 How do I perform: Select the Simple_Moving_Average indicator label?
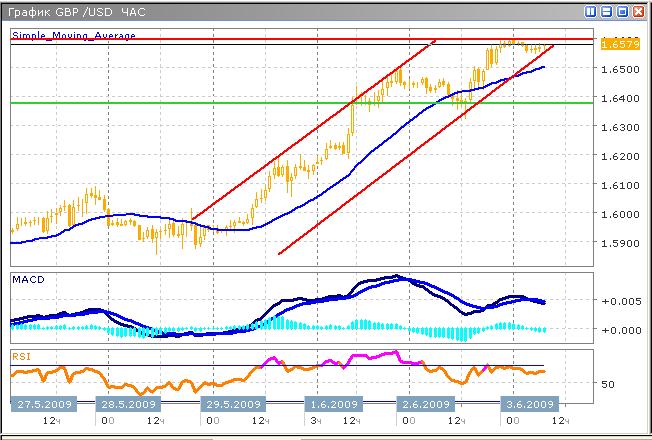pos(73,35)
